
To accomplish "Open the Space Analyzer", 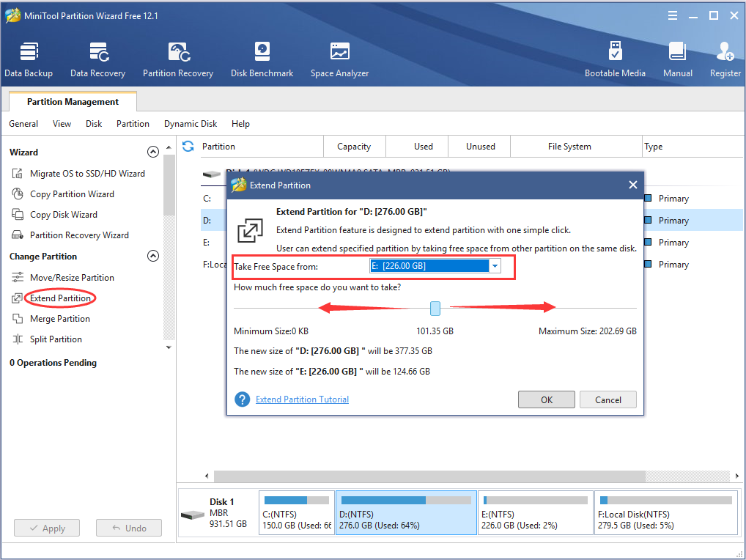I will [x=340, y=59].
